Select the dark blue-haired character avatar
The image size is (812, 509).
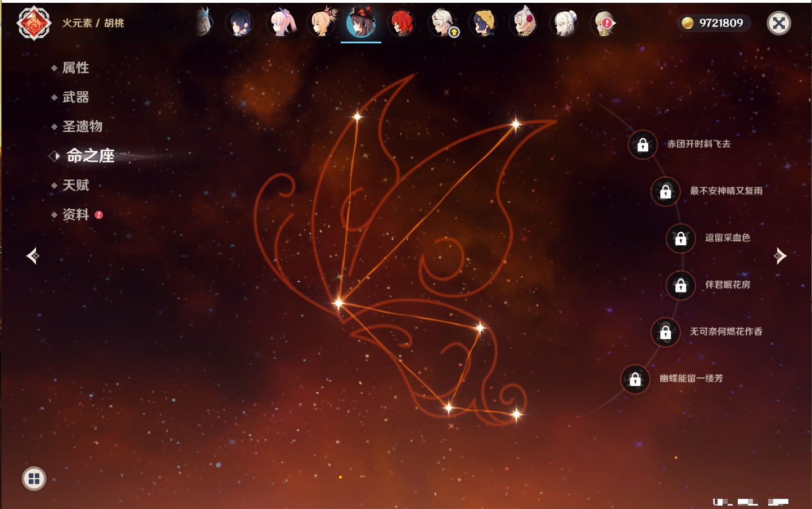240,23
